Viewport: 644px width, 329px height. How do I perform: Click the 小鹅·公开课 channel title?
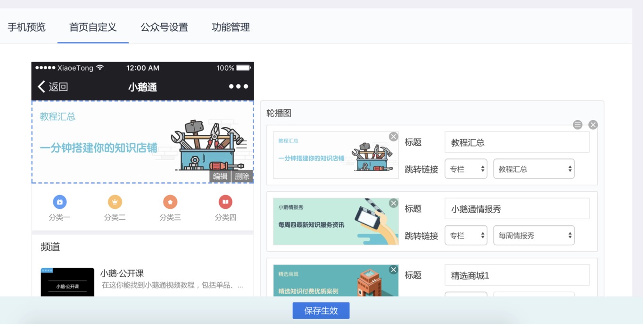pyautogui.click(x=122, y=273)
